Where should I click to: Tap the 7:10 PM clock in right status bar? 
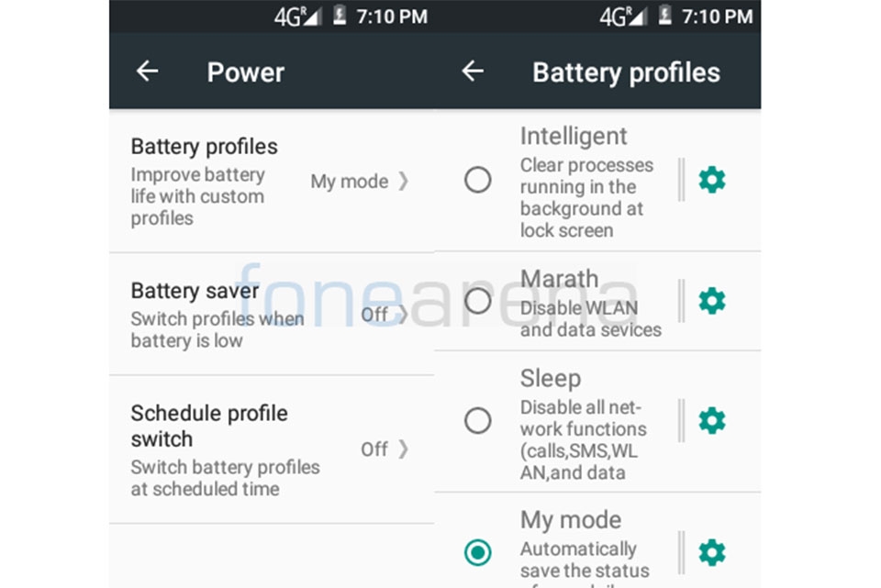coord(717,17)
